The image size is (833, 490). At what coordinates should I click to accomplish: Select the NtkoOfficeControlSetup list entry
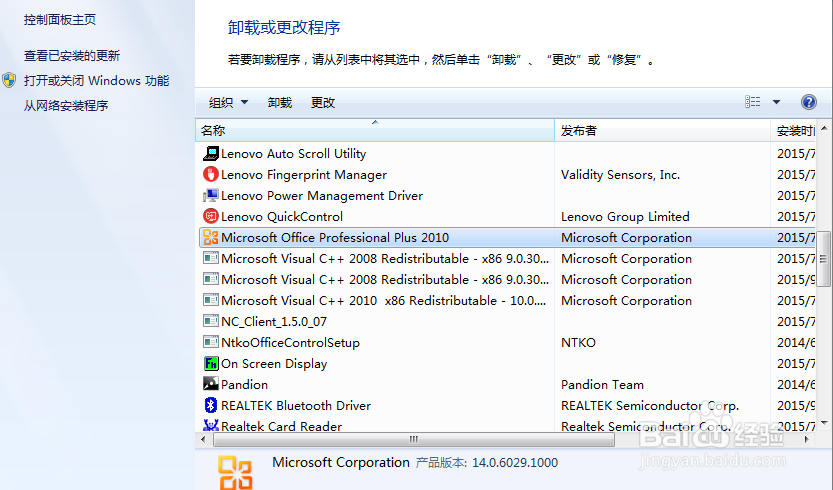click(x=290, y=343)
